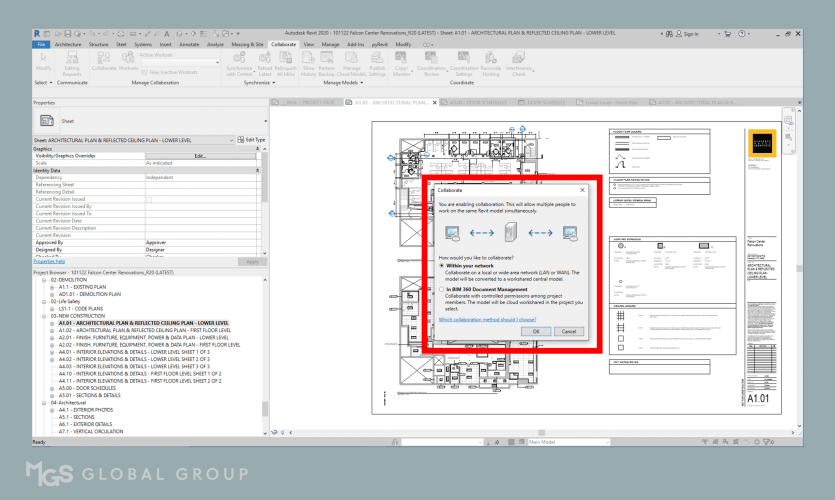Switch to the Annotate ribbon tab
Image resolution: width=835 pixels, height=500 pixels.
tap(188, 45)
